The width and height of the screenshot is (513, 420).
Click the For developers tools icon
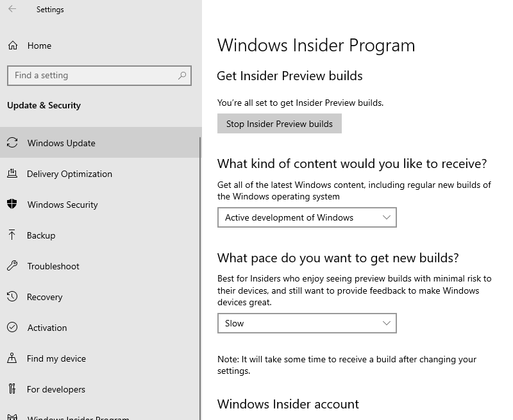pos(12,389)
